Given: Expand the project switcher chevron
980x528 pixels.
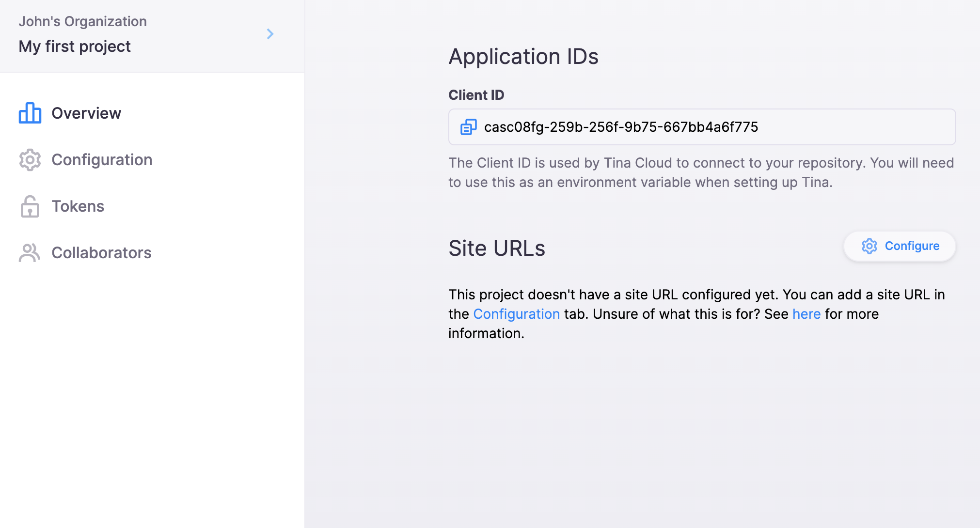Looking at the screenshot, I should [270, 34].
